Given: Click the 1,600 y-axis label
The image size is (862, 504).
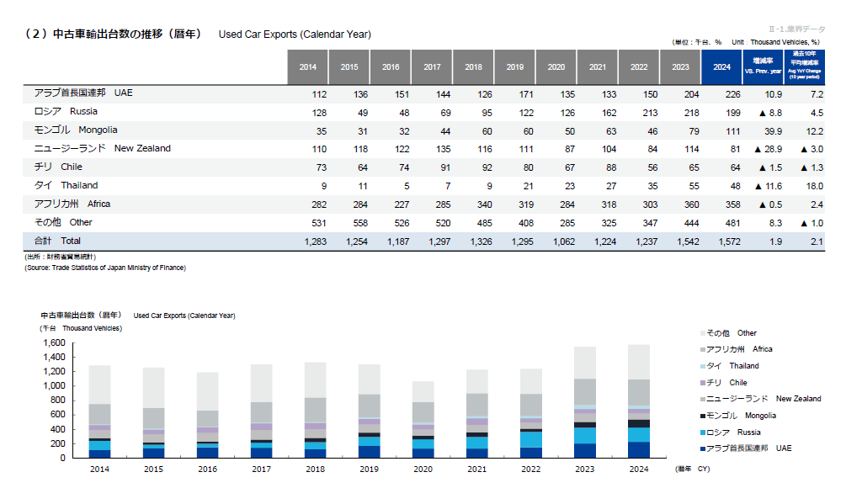Looking at the screenshot, I should pyautogui.click(x=53, y=343).
